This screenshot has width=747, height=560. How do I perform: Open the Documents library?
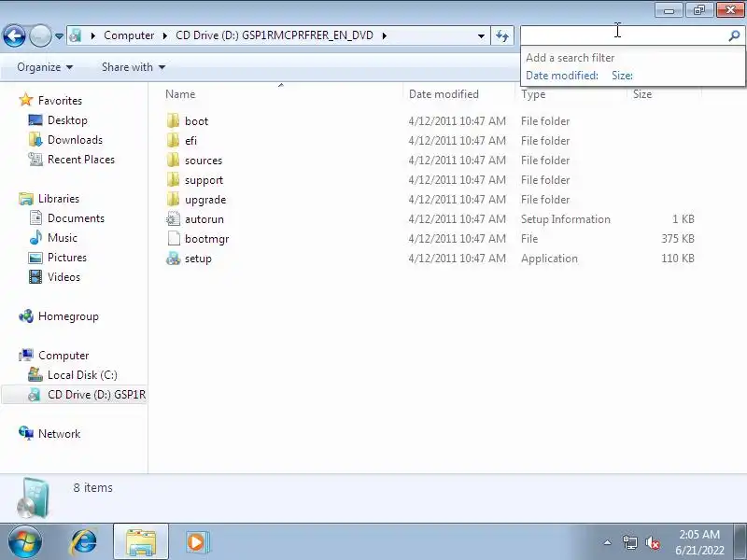click(66, 218)
